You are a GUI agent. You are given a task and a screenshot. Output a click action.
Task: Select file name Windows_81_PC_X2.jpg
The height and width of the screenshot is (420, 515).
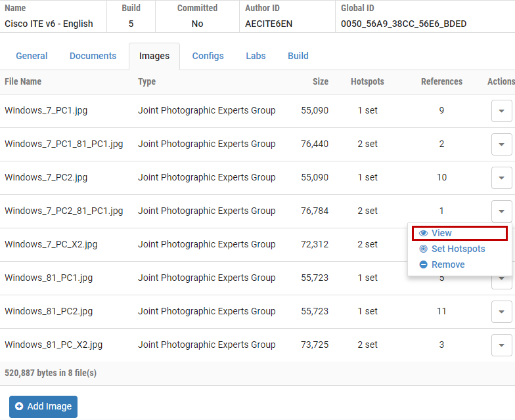click(x=54, y=345)
